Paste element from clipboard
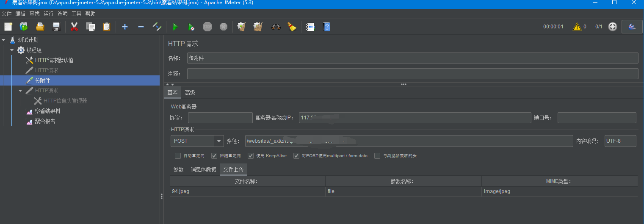The height and width of the screenshot is (224, 644). (106, 27)
